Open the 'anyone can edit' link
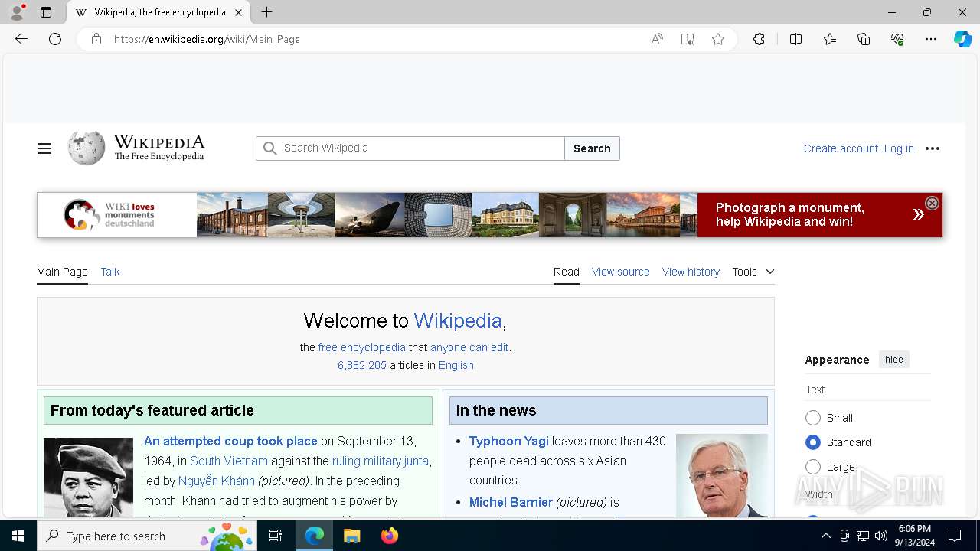 point(469,347)
